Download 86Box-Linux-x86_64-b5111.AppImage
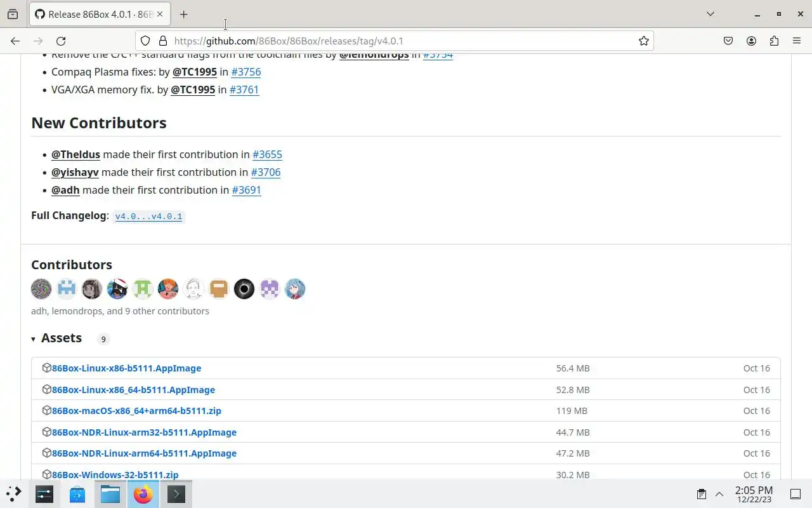The image size is (812, 508). coord(133,390)
